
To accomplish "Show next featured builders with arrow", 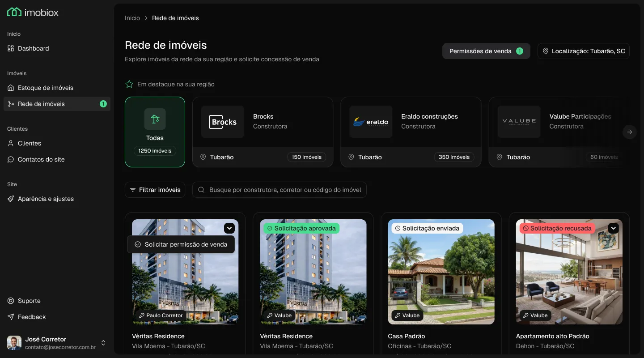I will pos(630,132).
